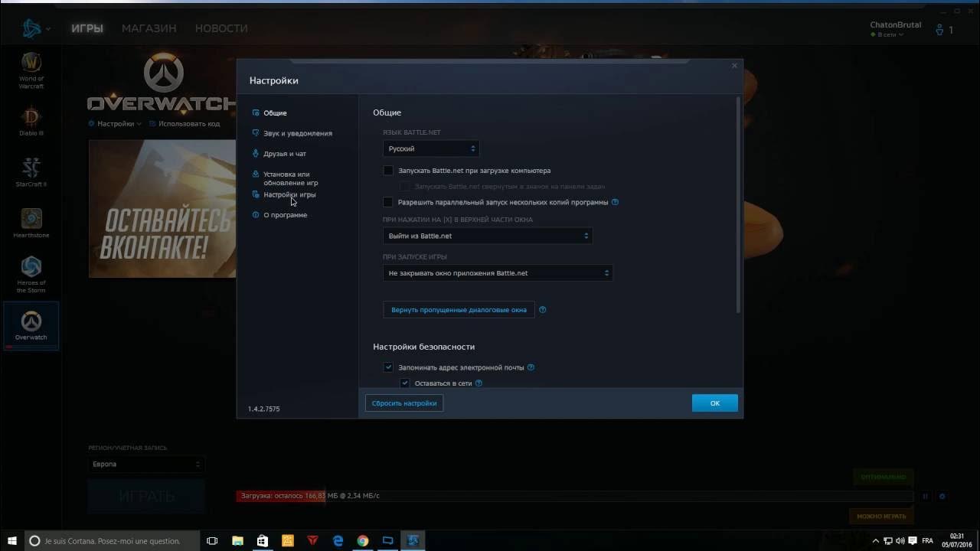980x551 pixels.
Task: Confirm settings with OK button
Action: [x=715, y=403]
